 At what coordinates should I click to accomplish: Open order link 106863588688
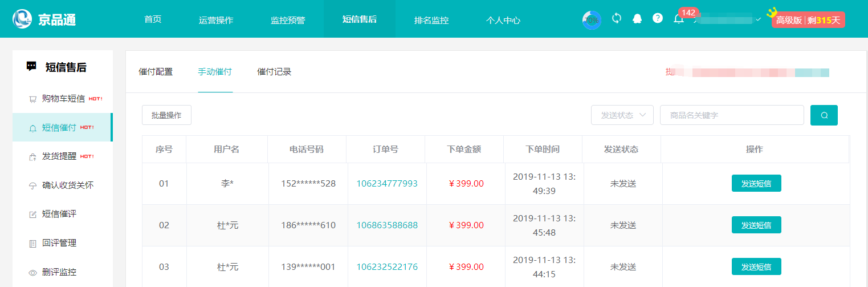(387, 225)
